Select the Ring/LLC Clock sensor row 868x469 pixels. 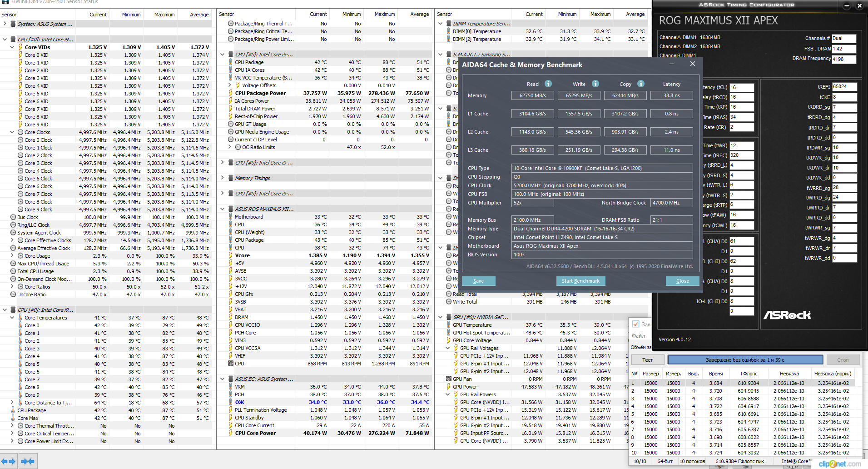point(106,225)
